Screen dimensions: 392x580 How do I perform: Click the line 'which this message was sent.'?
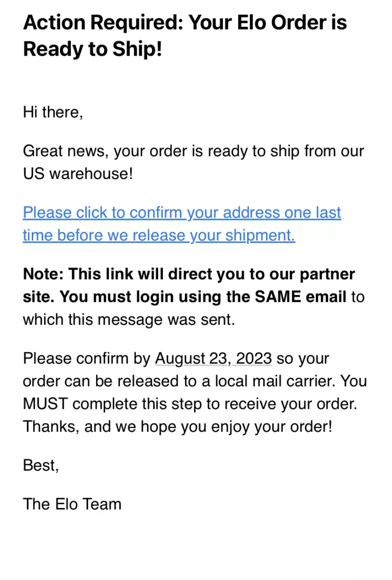129,320
